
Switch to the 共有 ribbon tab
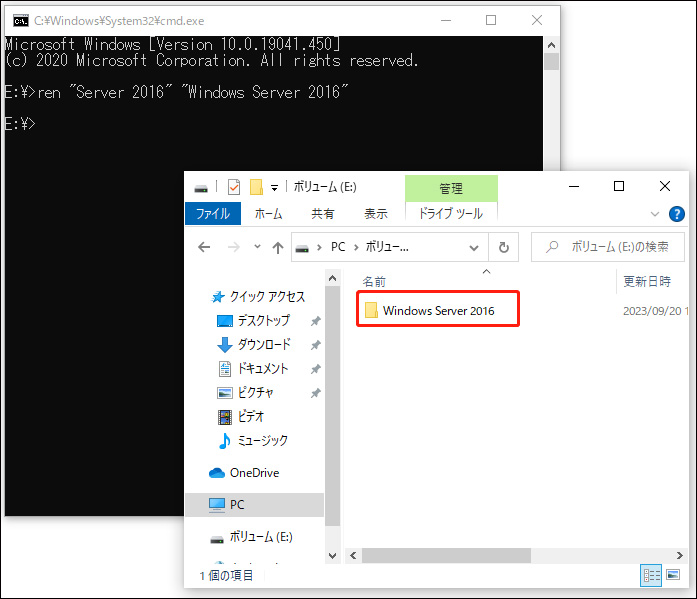323,214
